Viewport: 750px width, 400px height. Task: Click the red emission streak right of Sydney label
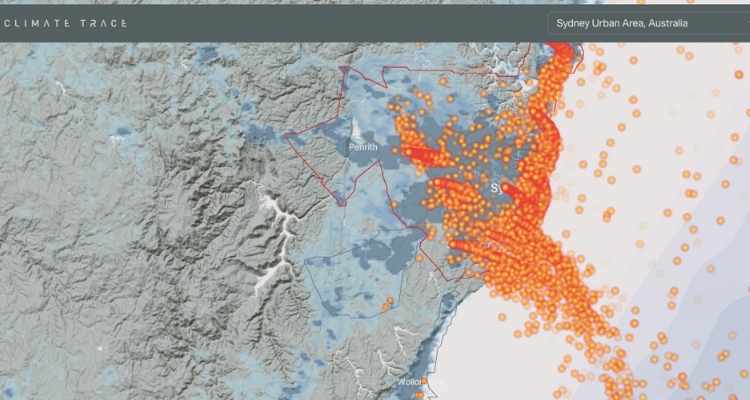coord(515,190)
